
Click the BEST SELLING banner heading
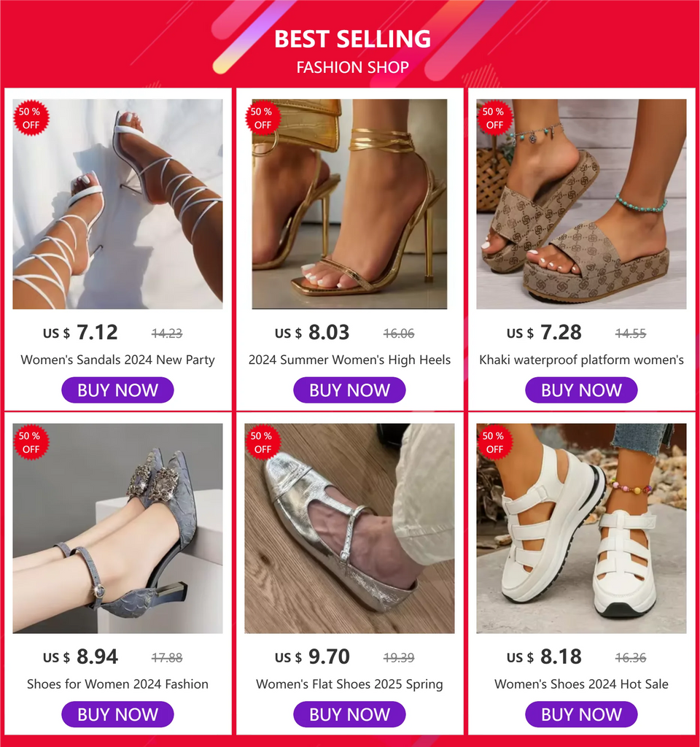click(x=352, y=39)
